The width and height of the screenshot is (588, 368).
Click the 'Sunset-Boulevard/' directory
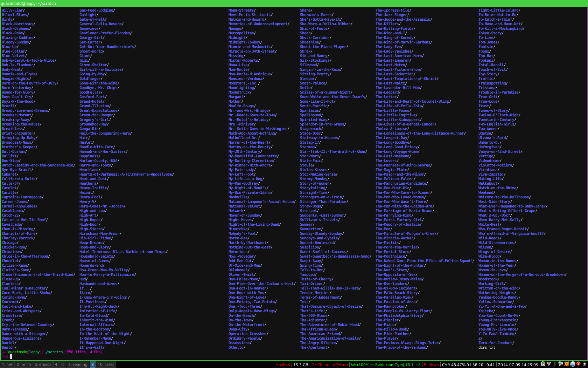coord(318,243)
